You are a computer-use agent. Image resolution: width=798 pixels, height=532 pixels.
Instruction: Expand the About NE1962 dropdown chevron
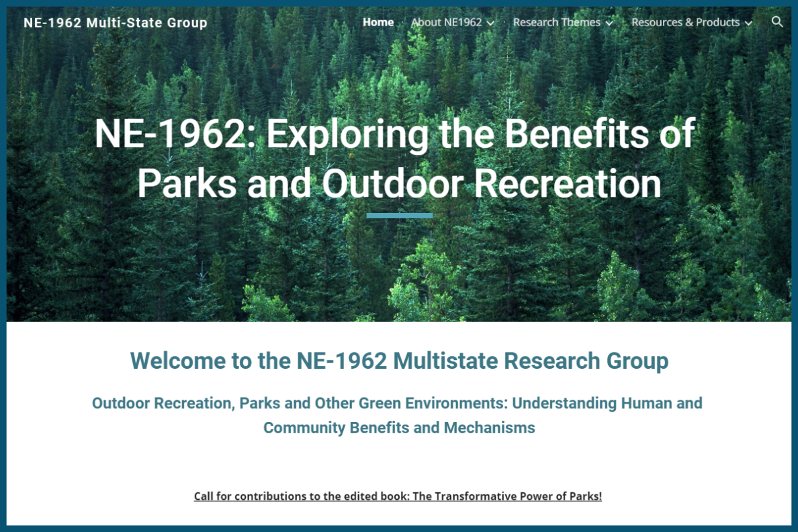coord(490,23)
